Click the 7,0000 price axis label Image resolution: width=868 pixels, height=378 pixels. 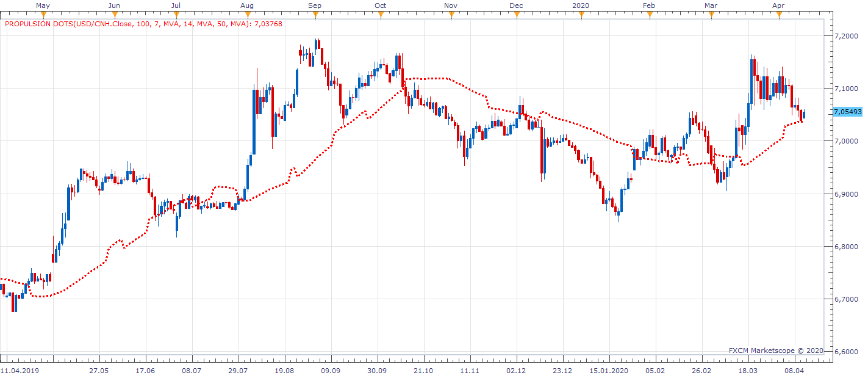tap(845, 141)
